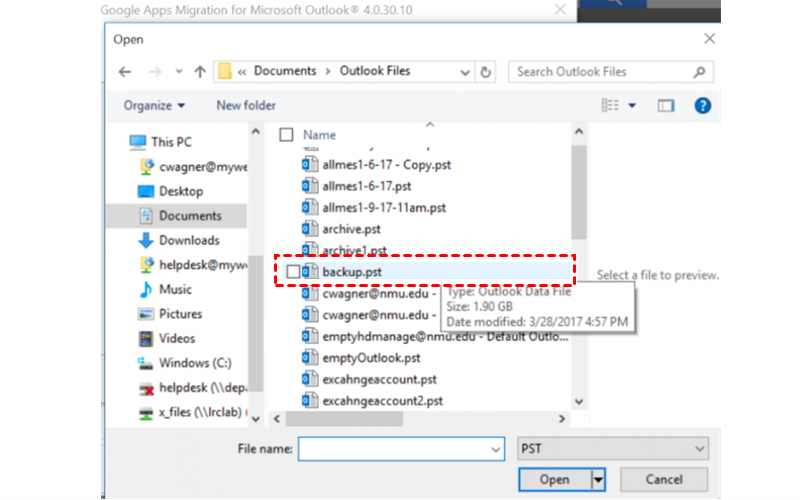Click the Outlook Files breadcrumb segment
The image size is (800, 500).
click(x=375, y=71)
